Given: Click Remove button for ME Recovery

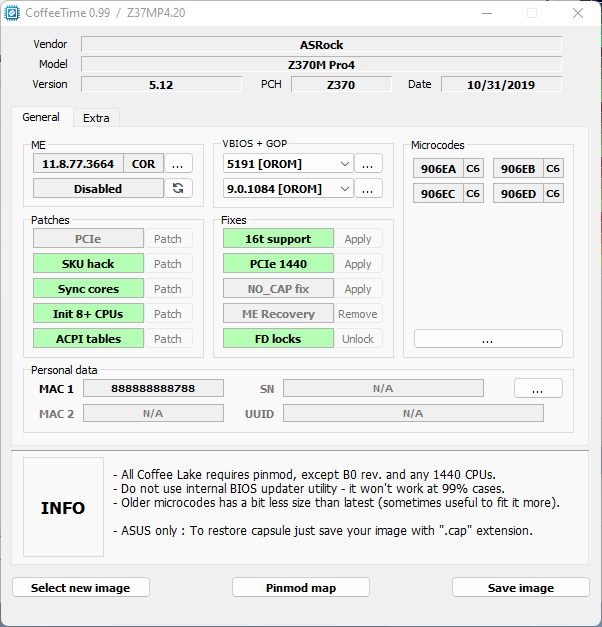Looking at the screenshot, I should (x=358, y=314).
